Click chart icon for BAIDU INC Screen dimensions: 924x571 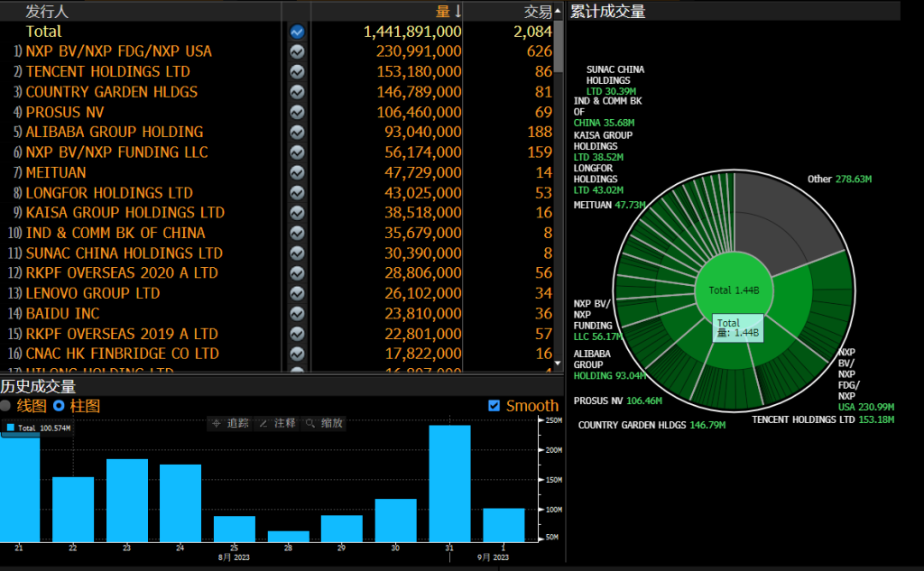tap(297, 314)
